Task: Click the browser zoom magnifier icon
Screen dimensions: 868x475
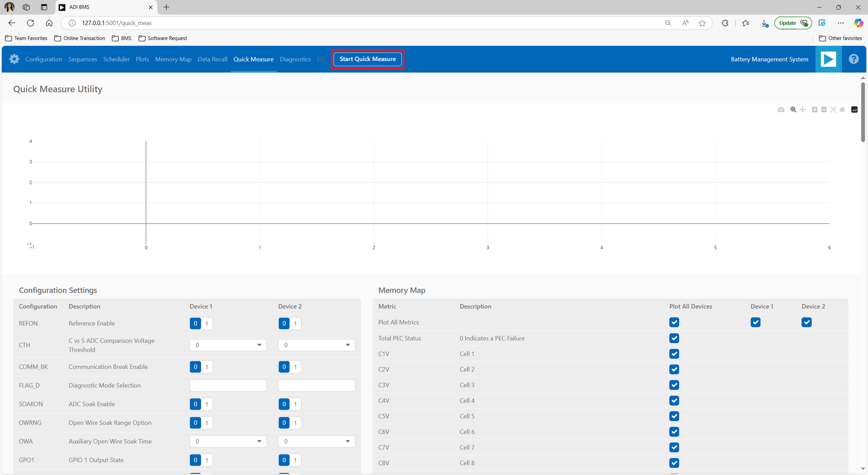Action: point(668,23)
